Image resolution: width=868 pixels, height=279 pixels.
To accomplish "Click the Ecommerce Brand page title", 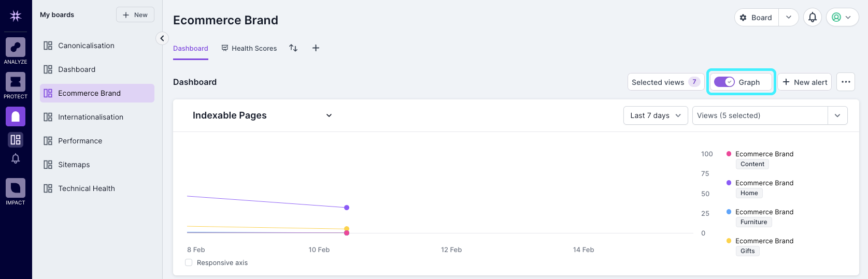I will (225, 20).
